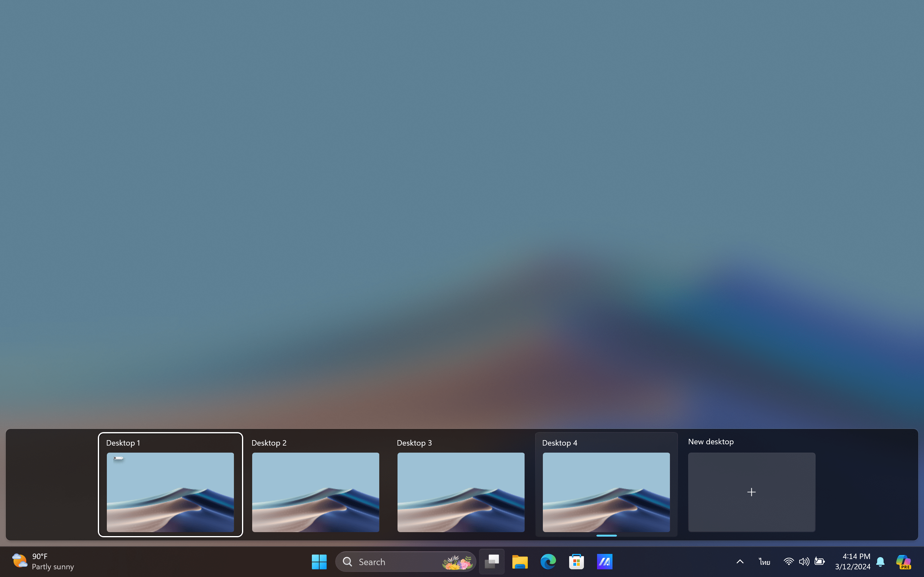Screen dimensions: 924x577
Task: Open the blue slash-logo taskbar app
Action: click(604, 562)
